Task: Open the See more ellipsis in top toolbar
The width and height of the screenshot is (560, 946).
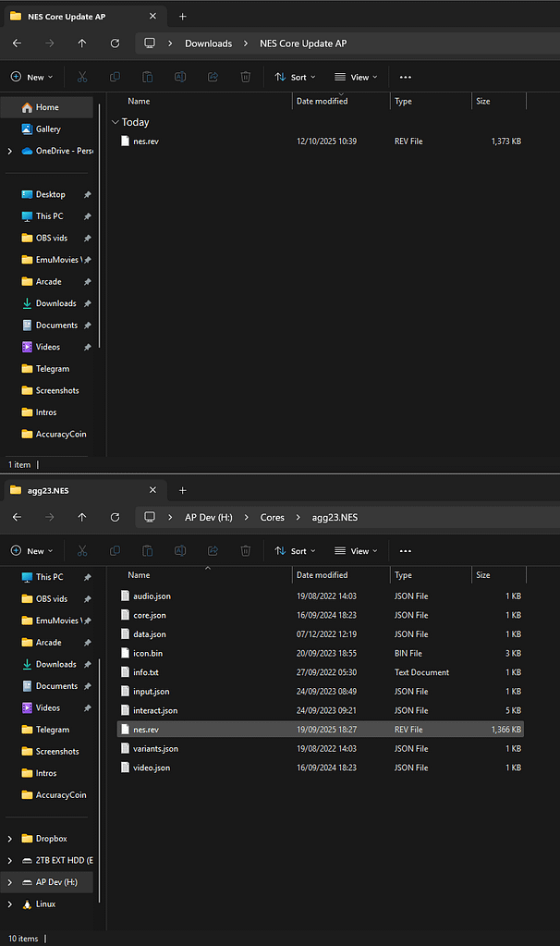Action: pos(405,78)
